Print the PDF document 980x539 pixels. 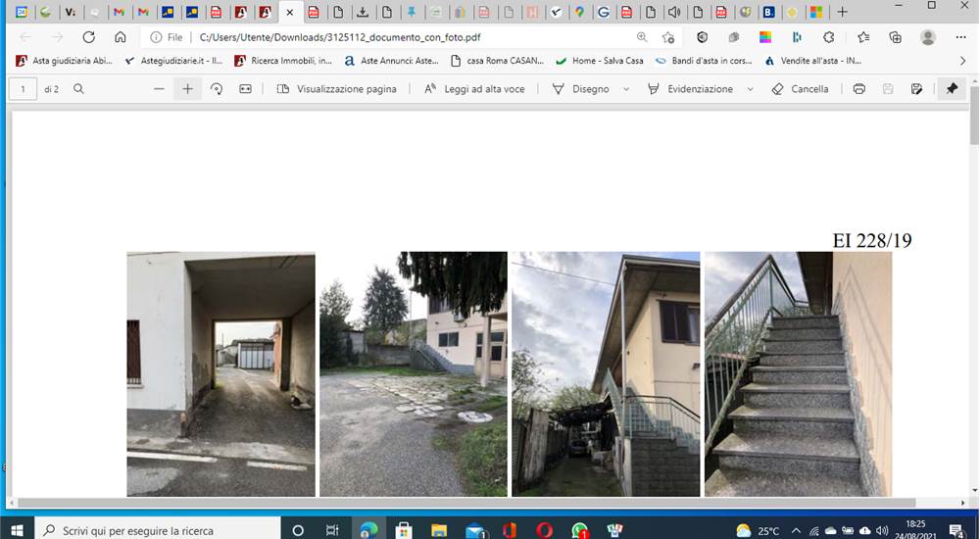[859, 89]
